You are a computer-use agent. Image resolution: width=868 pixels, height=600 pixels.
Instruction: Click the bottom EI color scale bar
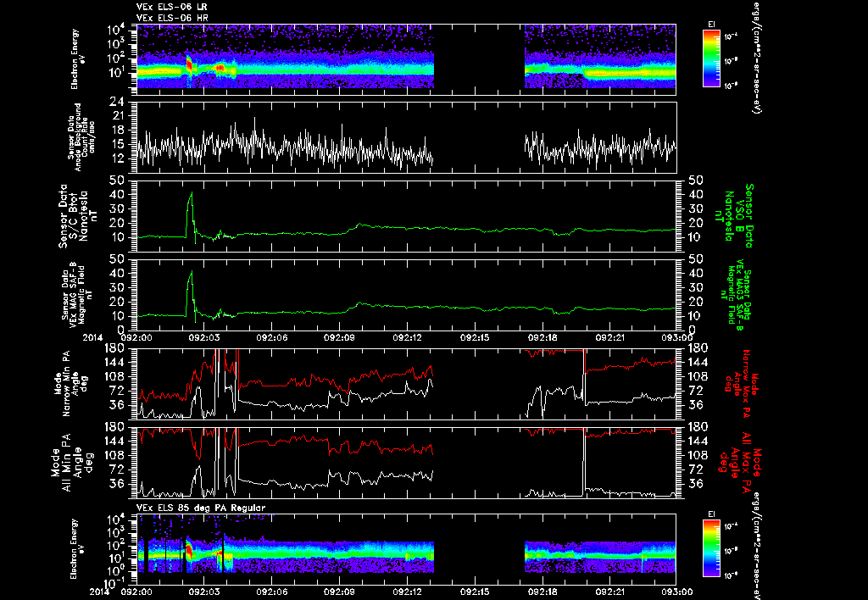click(712, 548)
